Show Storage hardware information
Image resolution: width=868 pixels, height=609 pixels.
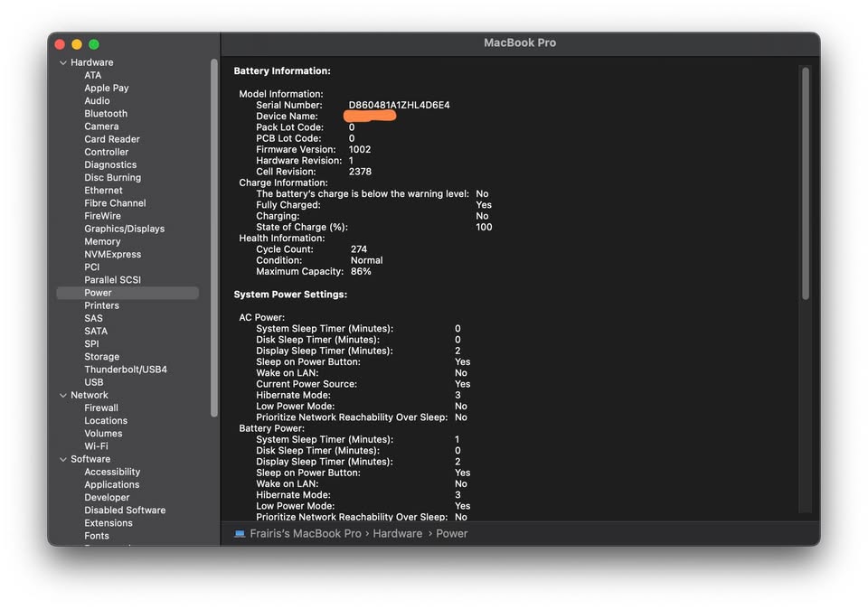[x=101, y=357]
